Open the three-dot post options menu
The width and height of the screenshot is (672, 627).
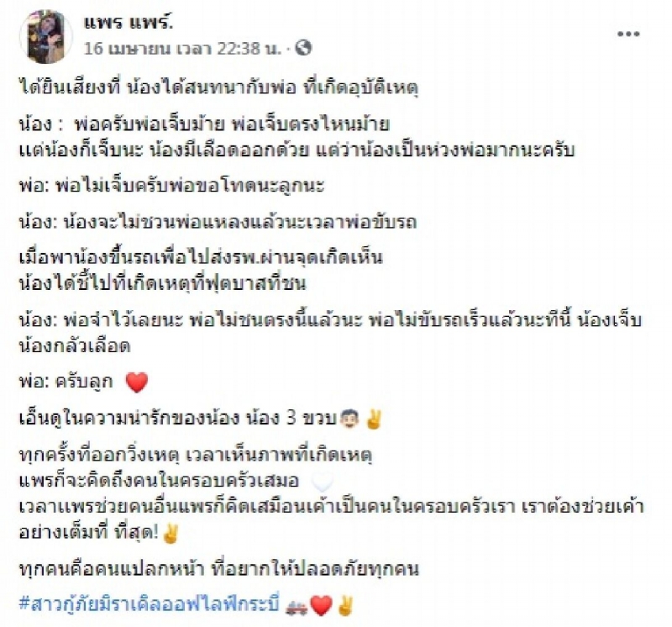pyautogui.click(x=628, y=34)
